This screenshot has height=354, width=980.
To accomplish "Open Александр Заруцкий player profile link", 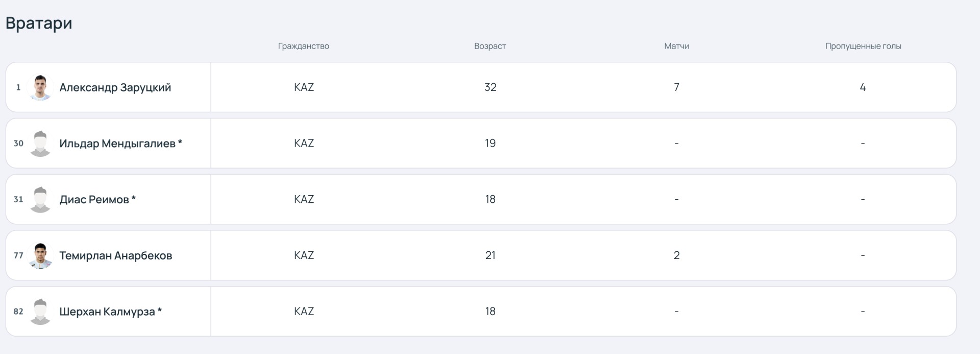I will tap(115, 87).
